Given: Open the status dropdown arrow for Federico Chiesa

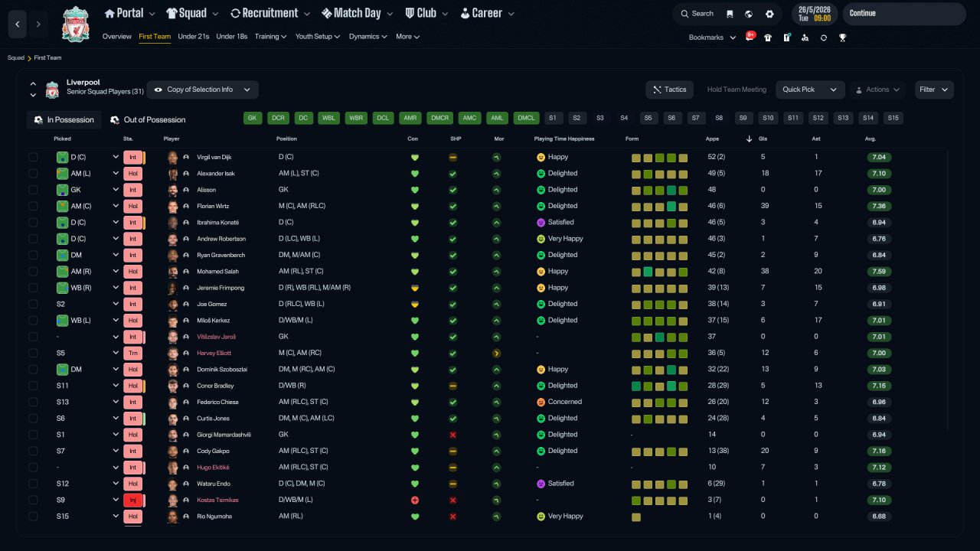Looking at the screenshot, I should [116, 402].
